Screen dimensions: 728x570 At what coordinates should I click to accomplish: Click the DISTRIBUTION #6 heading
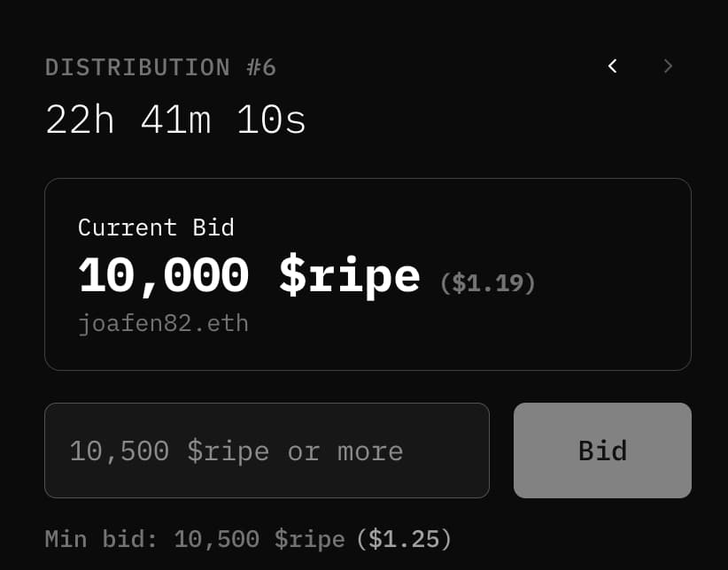(x=160, y=67)
